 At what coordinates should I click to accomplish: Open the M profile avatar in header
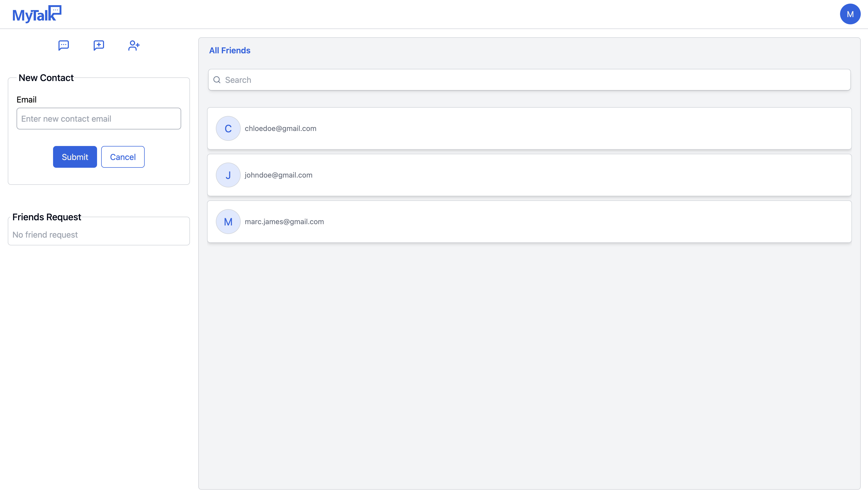coord(850,14)
